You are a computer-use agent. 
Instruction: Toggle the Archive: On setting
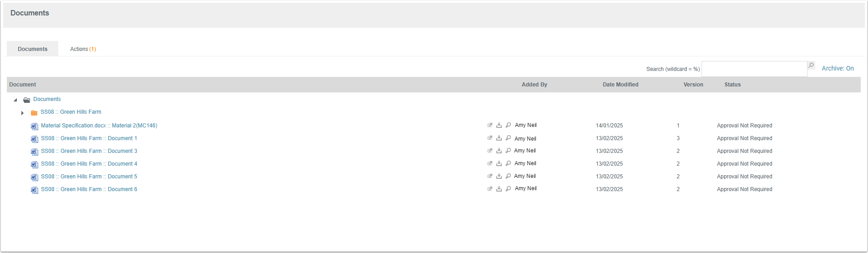[x=838, y=68]
